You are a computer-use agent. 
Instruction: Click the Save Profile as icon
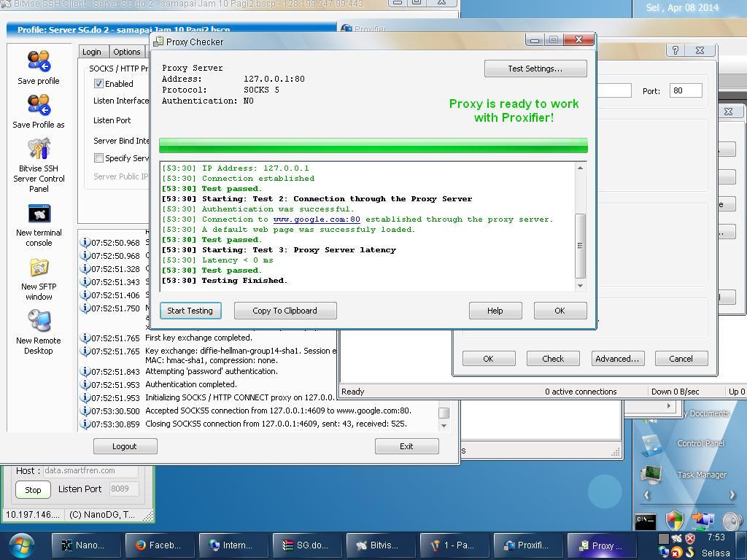coord(39,105)
